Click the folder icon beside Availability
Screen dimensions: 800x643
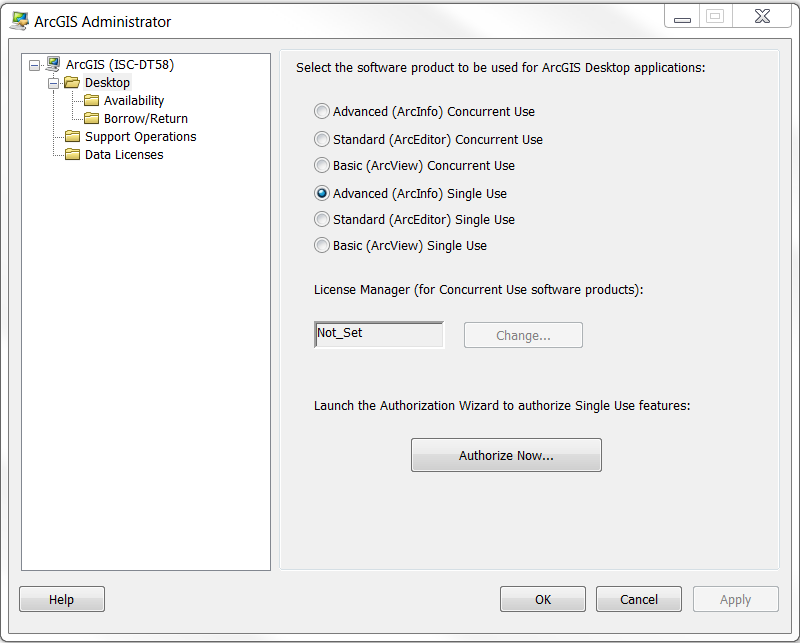91,100
